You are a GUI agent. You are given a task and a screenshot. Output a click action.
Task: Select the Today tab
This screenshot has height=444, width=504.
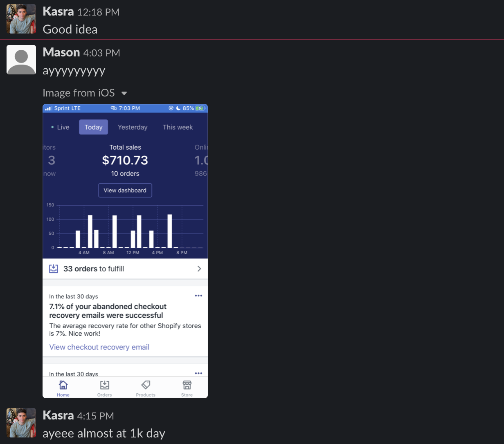click(93, 127)
